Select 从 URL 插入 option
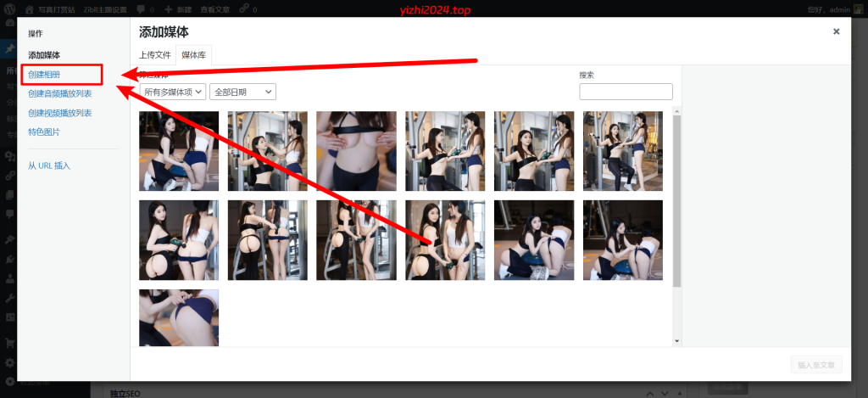Image resolution: width=868 pixels, height=398 pixels. [x=49, y=165]
